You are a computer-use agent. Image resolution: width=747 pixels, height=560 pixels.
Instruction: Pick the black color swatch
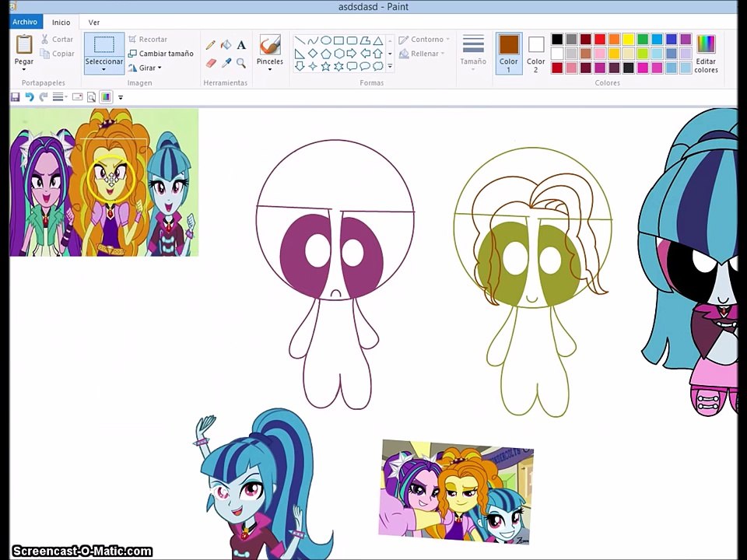[x=557, y=39]
